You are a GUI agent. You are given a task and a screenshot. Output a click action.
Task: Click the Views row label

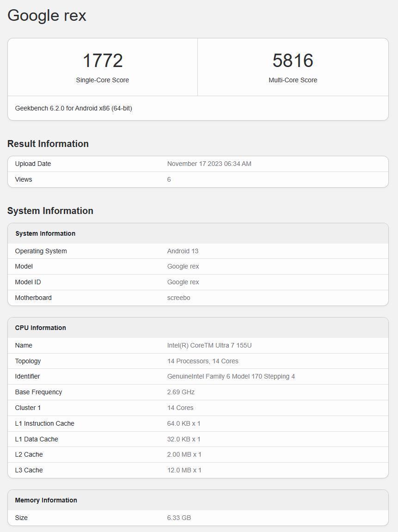[x=24, y=179]
